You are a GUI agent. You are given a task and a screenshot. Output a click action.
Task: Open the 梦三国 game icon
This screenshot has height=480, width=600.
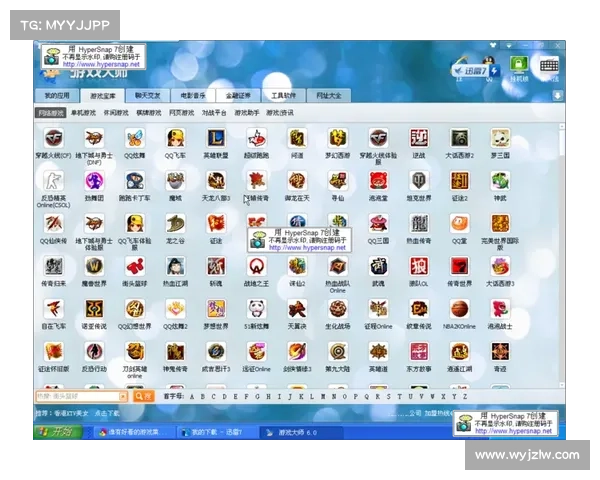pyautogui.click(x=500, y=139)
